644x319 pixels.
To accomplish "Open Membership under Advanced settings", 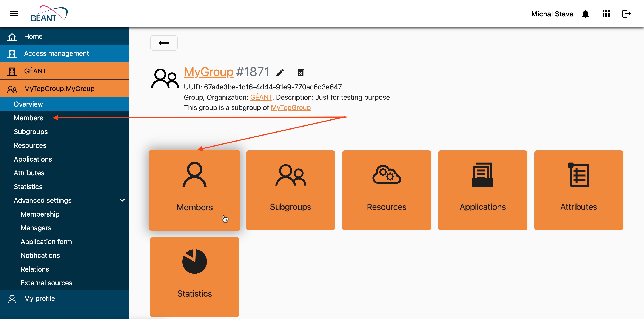I will point(65,214).
